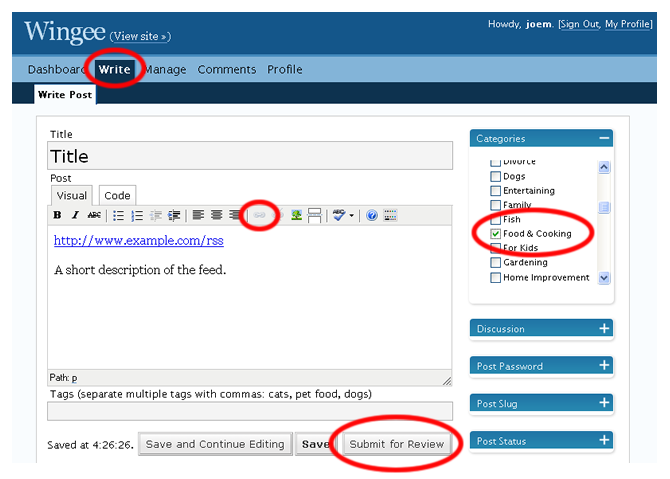The image size is (670, 479).
Task: Check the Home Improvement category
Action: [x=495, y=277]
